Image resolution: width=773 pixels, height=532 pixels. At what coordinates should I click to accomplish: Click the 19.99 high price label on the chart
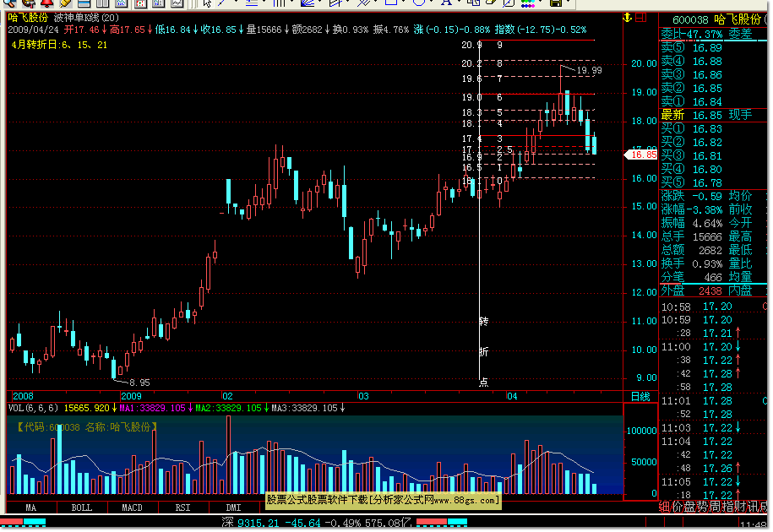click(589, 70)
